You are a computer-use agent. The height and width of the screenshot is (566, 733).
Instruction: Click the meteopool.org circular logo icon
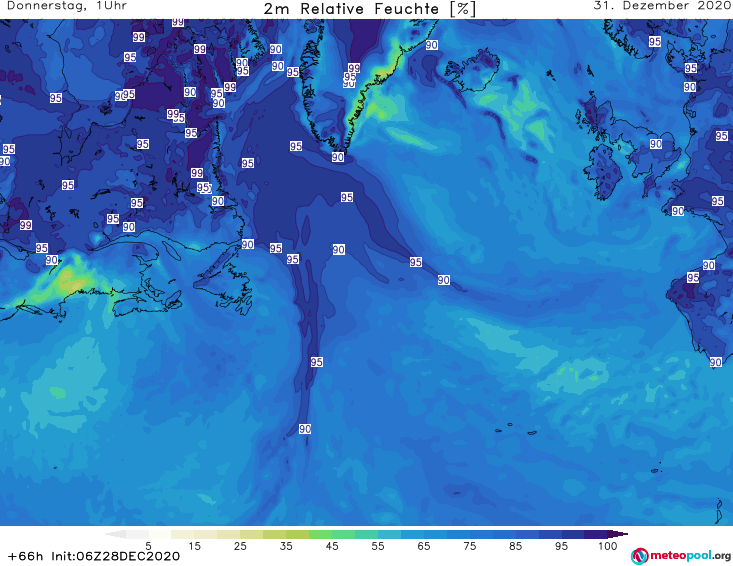[x=639, y=556]
